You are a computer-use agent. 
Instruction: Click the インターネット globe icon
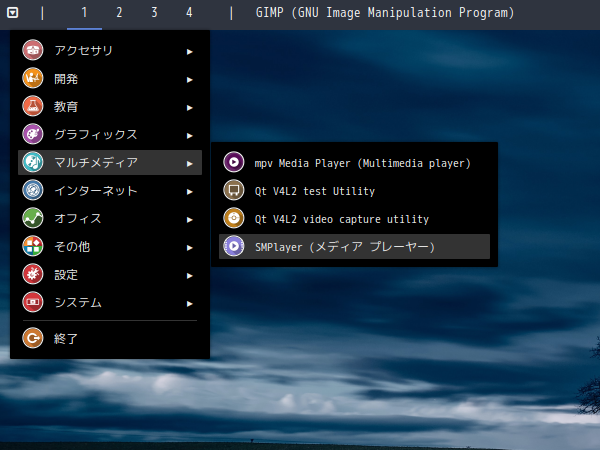(33, 190)
